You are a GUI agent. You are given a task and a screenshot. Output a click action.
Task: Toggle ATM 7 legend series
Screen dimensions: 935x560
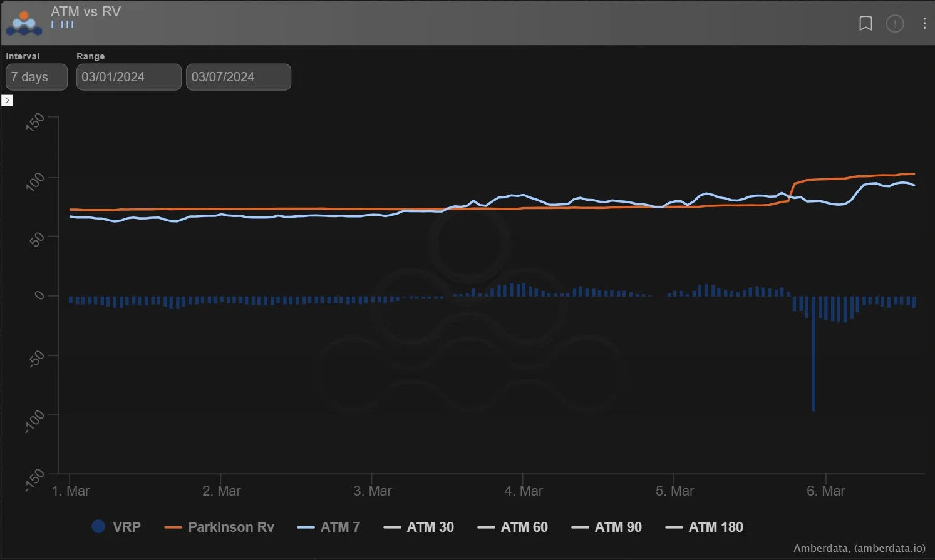[329, 527]
